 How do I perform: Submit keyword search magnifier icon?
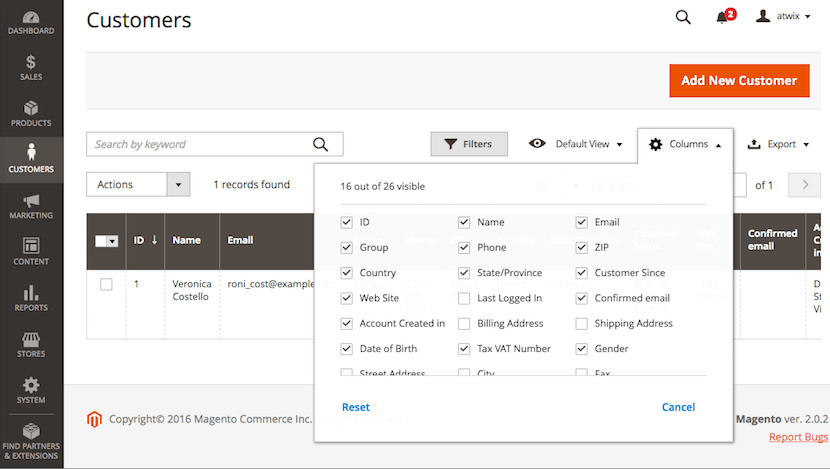(320, 144)
